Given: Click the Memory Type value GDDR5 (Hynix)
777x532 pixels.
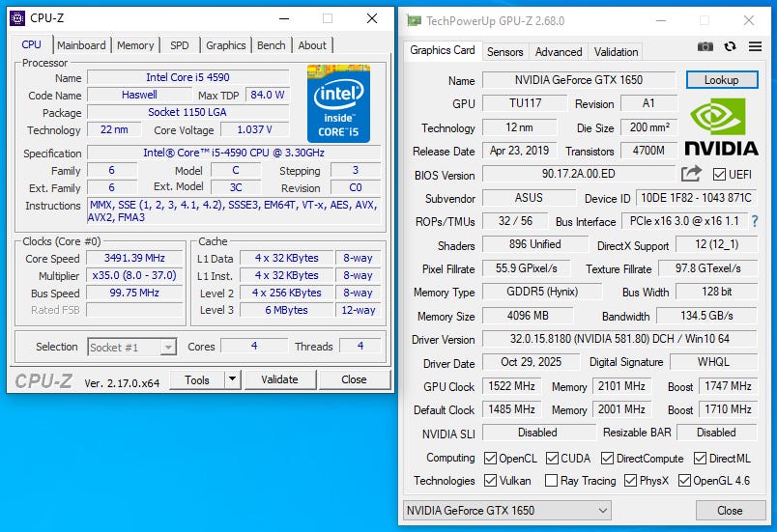Looking at the screenshot, I should click(542, 292).
